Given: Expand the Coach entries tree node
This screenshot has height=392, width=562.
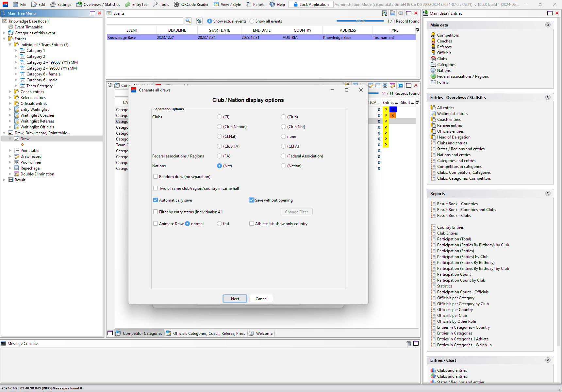Looking at the screenshot, I should tap(10, 92).
